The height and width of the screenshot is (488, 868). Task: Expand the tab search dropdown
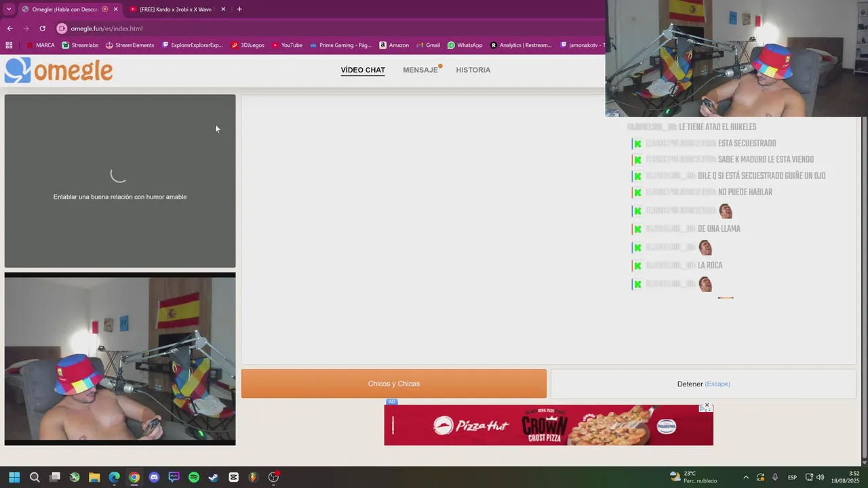[x=9, y=9]
